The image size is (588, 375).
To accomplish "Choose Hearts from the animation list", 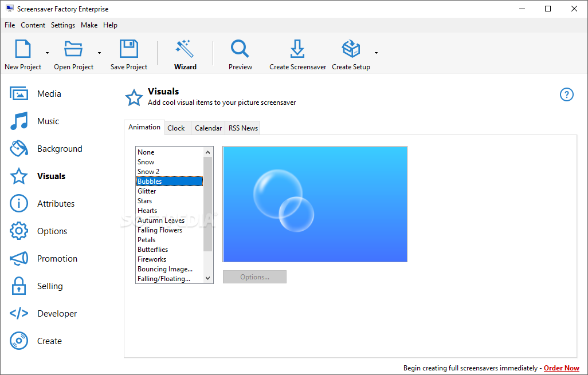I will (x=170, y=211).
